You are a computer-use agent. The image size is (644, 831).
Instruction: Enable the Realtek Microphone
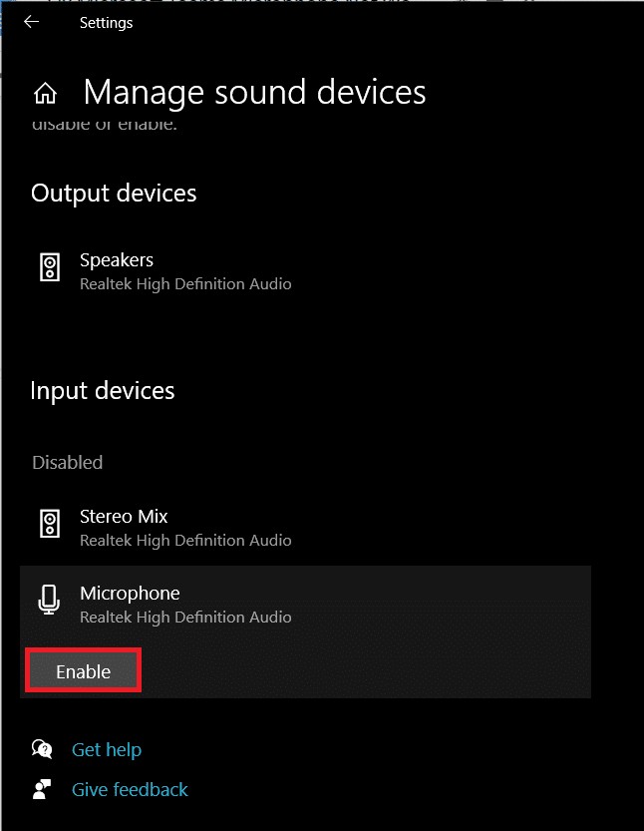[83, 670]
